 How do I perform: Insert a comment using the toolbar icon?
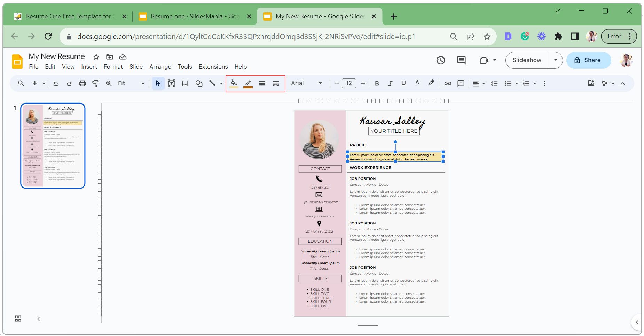(x=461, y=83)
